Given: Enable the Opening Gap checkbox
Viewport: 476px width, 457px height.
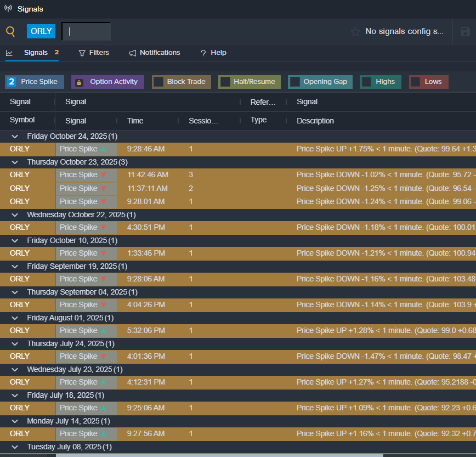Looking at the screenshot, I should pos(294,82).
